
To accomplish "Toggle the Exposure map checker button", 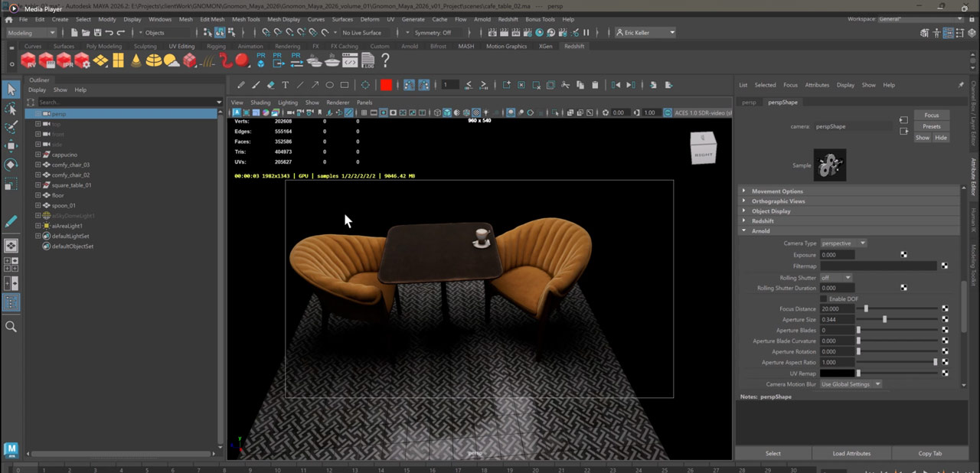I will point(904,255).
